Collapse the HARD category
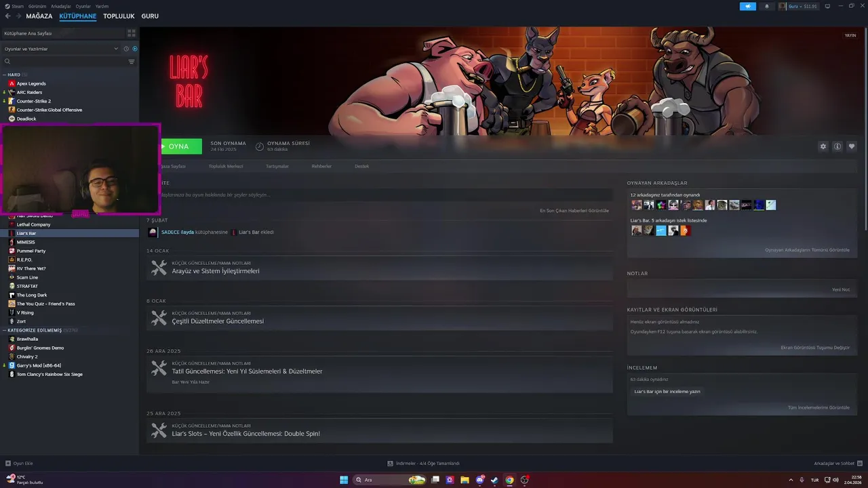This screenshot has height=488, width=868. point(4,75)
